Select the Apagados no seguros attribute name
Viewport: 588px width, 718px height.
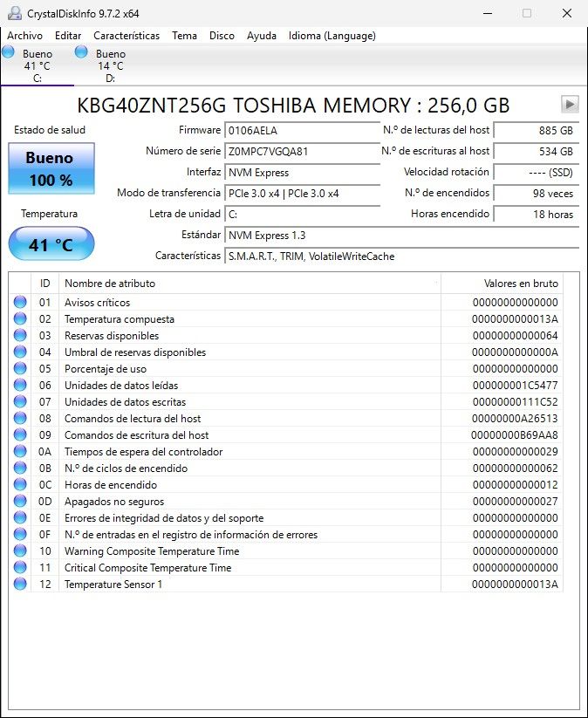click(114, 502)
